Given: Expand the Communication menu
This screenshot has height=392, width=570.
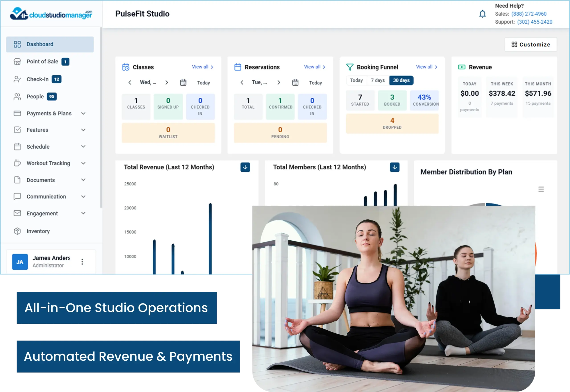Looking at the screenshot, I should [50, 197].
